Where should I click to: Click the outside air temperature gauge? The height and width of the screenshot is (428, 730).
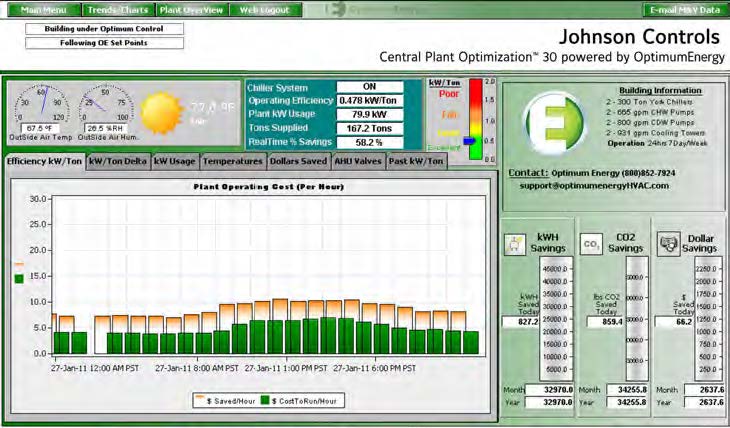41,103
